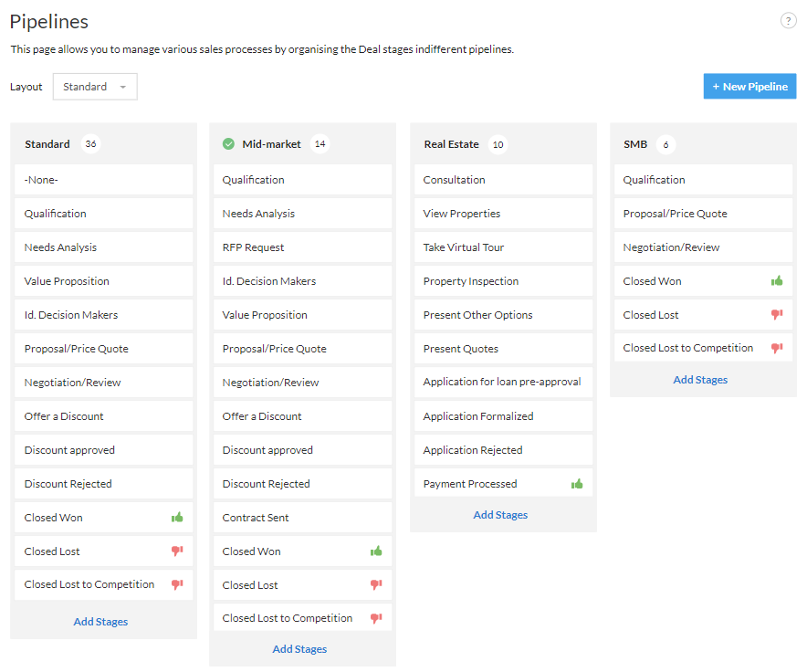The height and width of the screenshot is (672, 807).
Task: Click the thumbs down beside SMB's Closed Lost to Competition
Action: [x=776, y=348]
